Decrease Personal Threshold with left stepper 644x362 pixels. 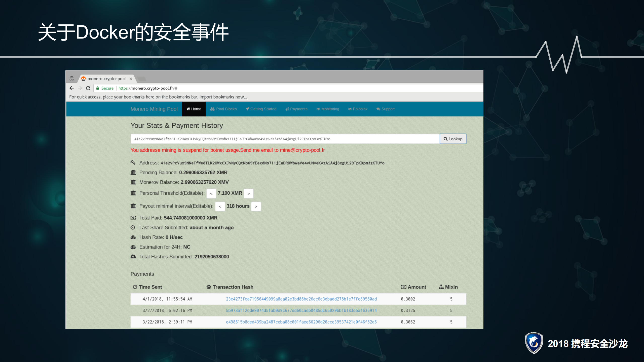point(211,193)
